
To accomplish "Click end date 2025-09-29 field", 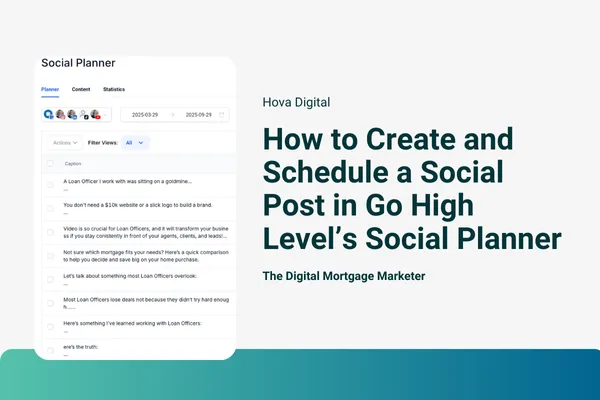I will (199, 115).
